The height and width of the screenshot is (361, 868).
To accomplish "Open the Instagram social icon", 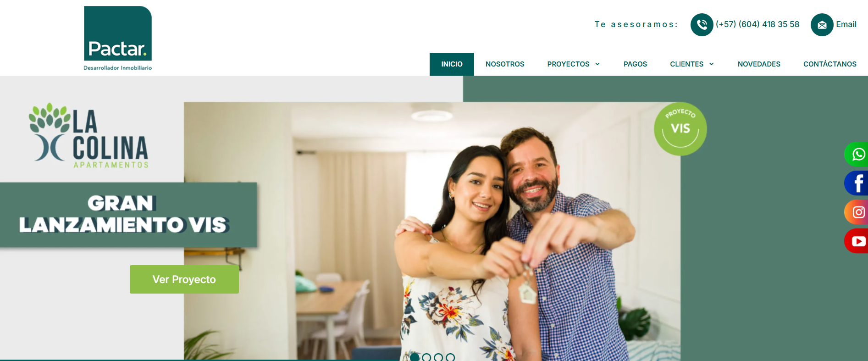I will pyautogui.click(x=857, y=212).
